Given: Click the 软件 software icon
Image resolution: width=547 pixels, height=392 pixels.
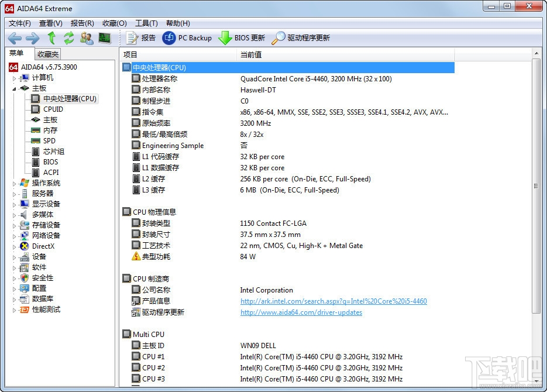Looking at the screenshot, I should pos(25,267).
